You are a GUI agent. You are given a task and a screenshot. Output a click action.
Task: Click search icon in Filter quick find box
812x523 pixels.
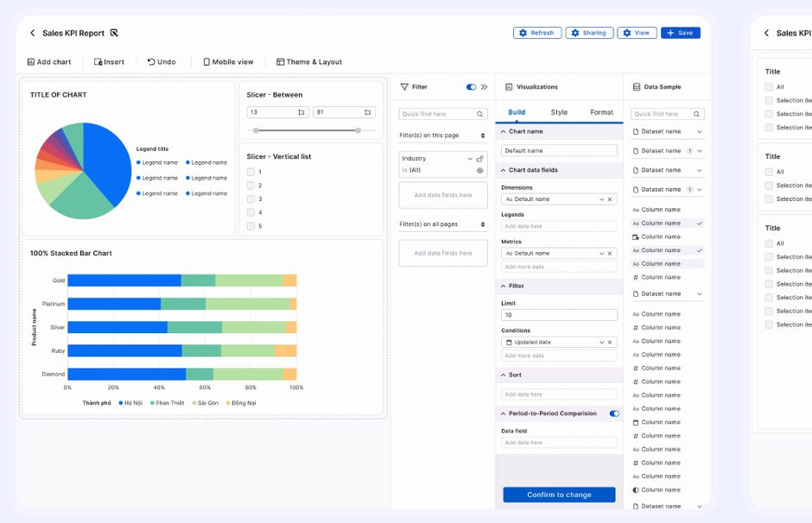click(480, 114)
